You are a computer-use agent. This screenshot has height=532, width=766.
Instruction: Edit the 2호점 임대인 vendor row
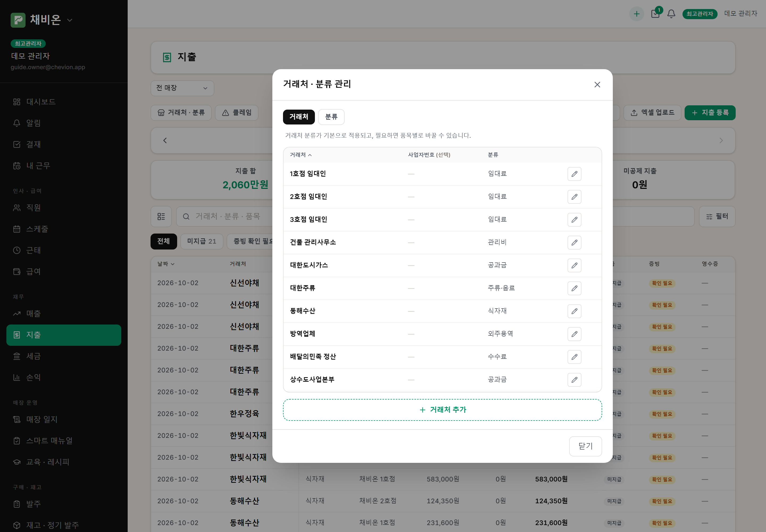(574, 197)
